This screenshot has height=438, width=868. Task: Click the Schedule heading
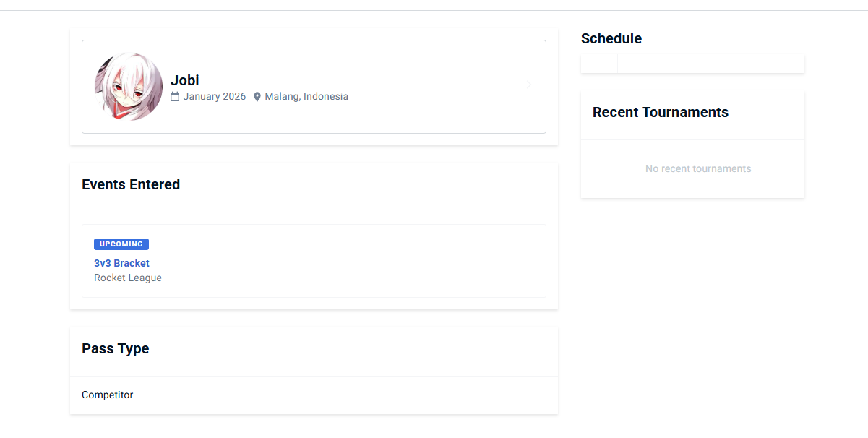[x=611, y=38]
